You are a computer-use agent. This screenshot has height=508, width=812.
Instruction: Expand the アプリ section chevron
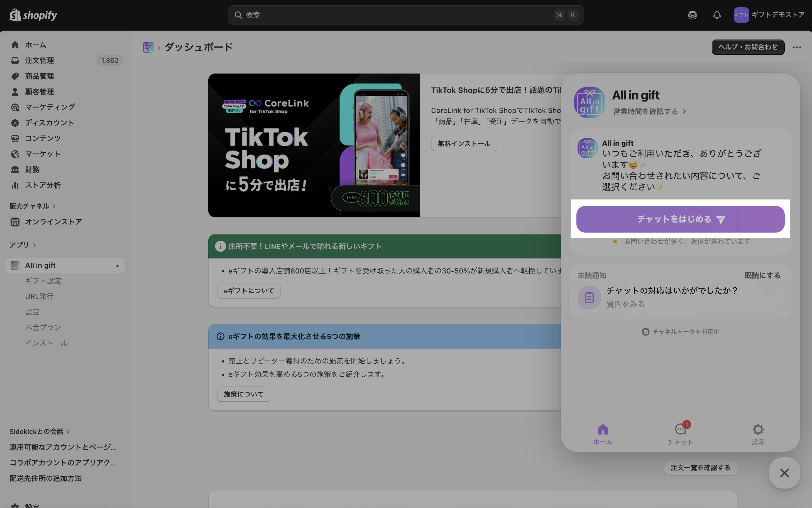tap(34, 245)
